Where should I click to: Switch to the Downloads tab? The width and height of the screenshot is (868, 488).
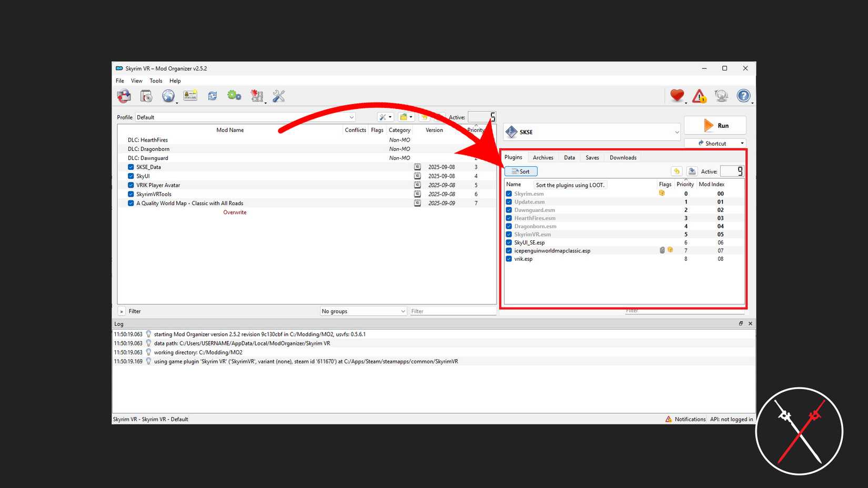pyautogui.click(x=622, y=158)
